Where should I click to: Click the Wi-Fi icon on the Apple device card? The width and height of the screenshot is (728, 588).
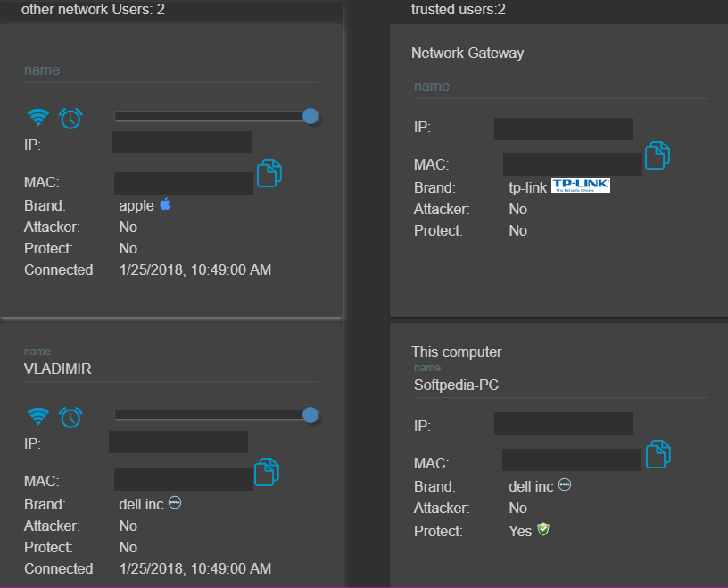click(x=37, y=117)
